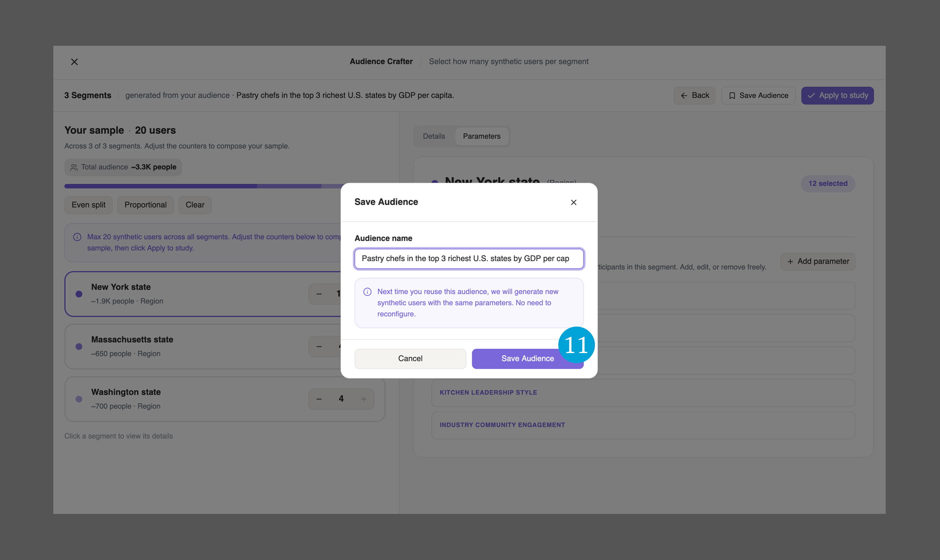Screen dimensions: 940x560
Task: Click the info icon in the reuse notice
Action: 367,292
